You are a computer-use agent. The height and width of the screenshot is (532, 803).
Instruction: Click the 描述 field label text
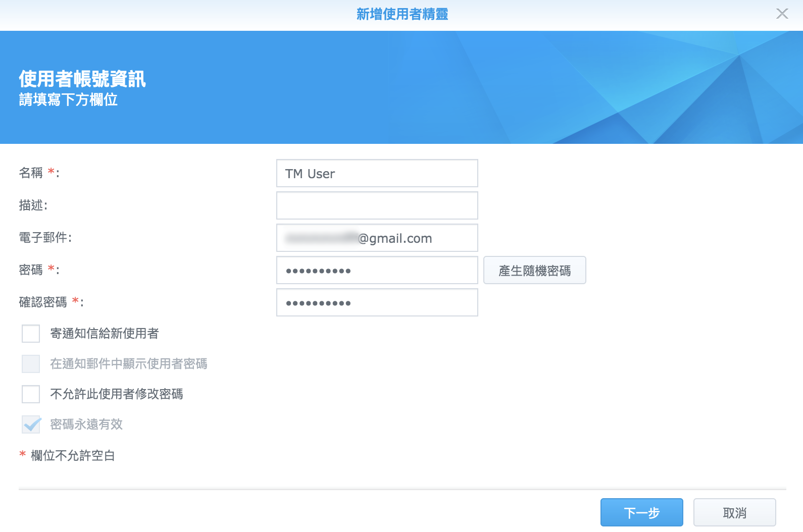pos(31,205)
